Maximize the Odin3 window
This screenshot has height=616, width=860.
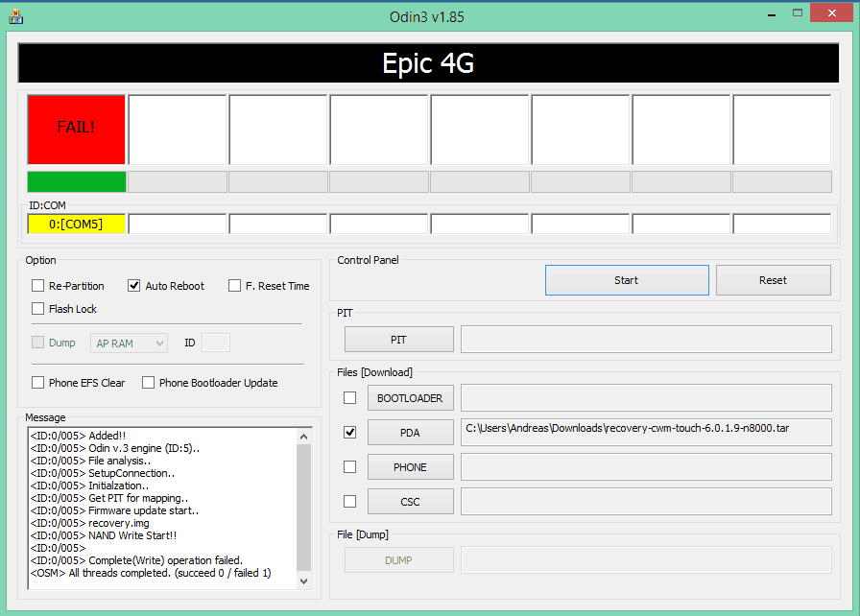(798, 13)
